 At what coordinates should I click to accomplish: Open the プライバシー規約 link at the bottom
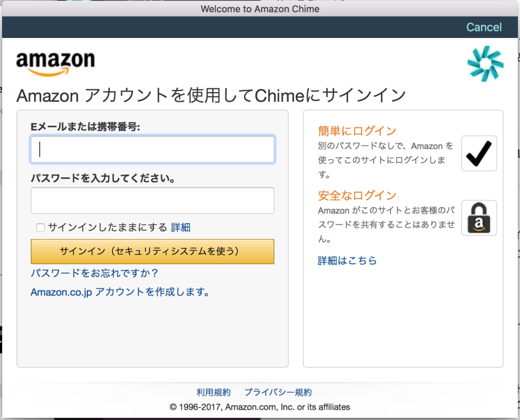point(278,392)
